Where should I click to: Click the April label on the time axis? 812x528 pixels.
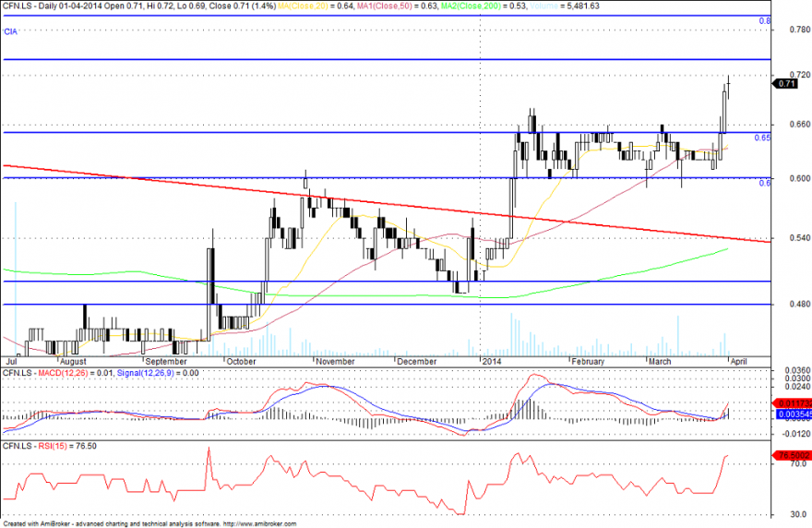pos(738,361)
